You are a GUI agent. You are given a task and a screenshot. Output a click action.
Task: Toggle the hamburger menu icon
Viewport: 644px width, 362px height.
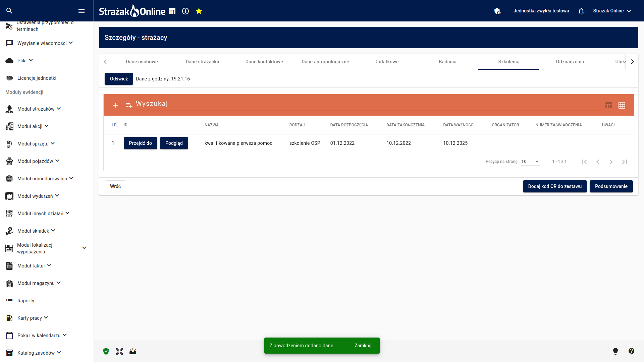coord(82,11)
